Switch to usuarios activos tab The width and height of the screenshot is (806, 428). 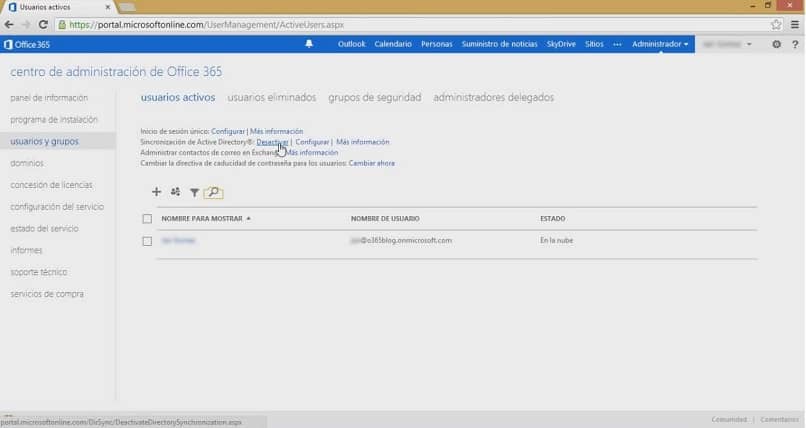tap(178, 97)
